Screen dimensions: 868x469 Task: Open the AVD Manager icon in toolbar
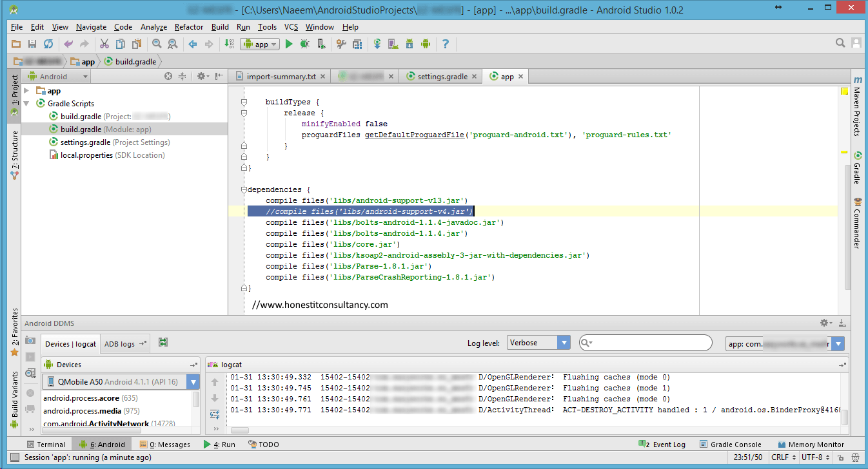tap(393, 44)
